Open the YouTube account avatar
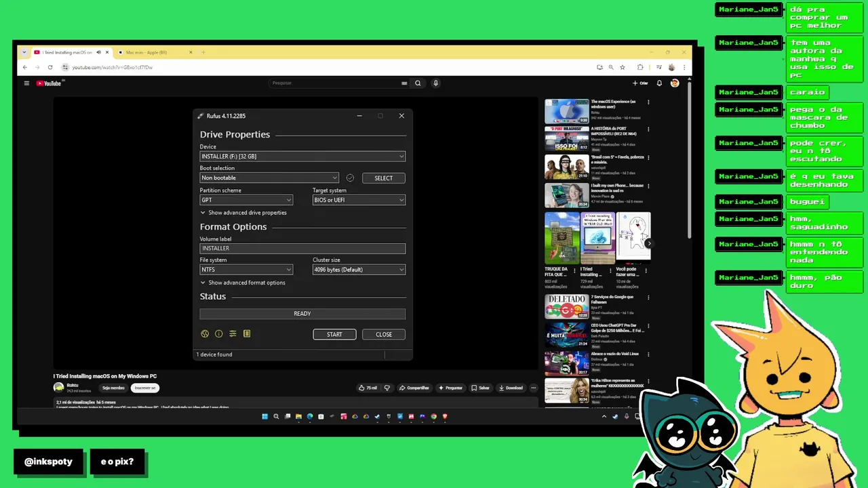 675,83
